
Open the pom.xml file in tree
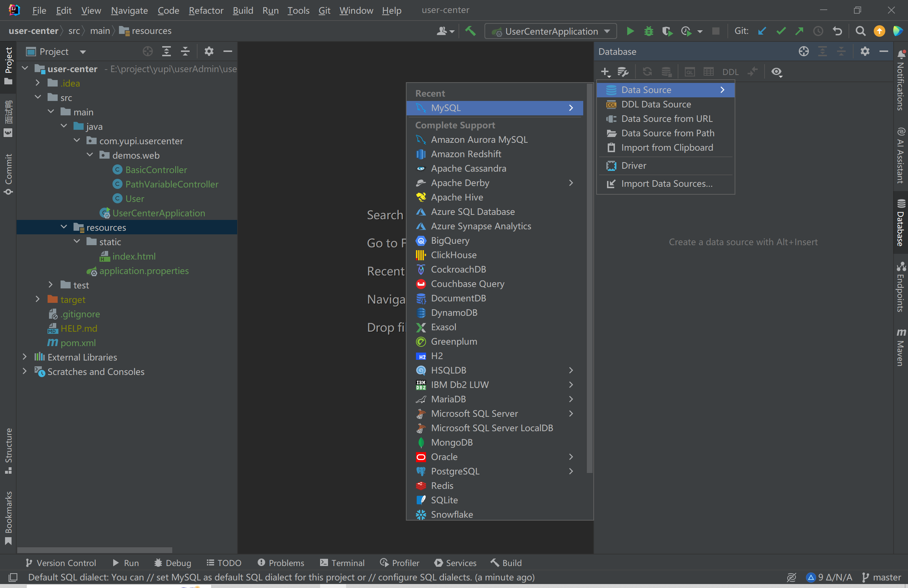(x=78, y=342)
